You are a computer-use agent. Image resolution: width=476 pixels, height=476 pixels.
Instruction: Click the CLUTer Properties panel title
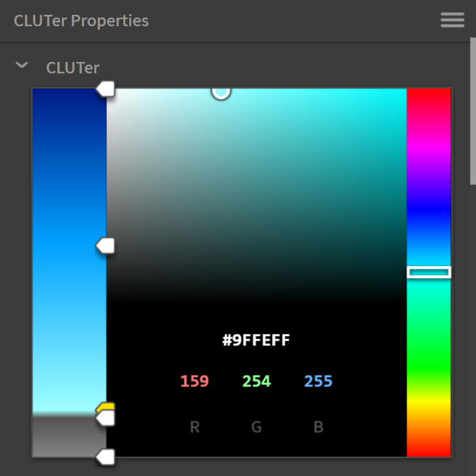81,20
